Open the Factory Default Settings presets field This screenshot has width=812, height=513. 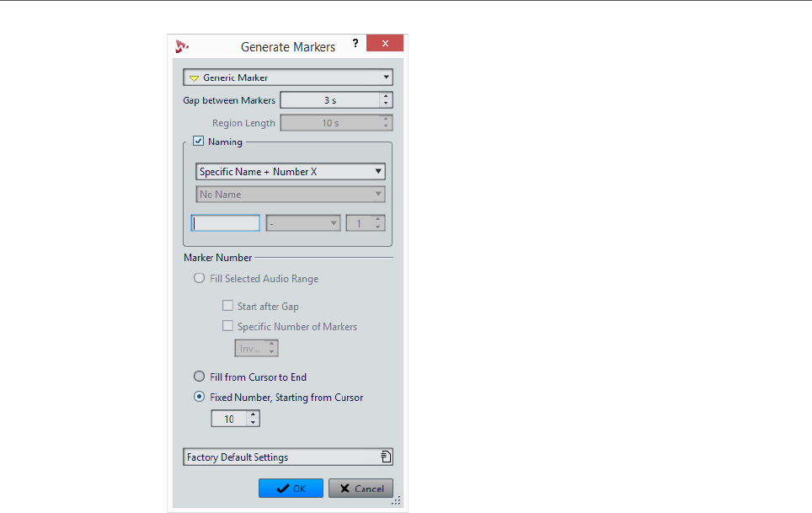[x=288, y=457]
